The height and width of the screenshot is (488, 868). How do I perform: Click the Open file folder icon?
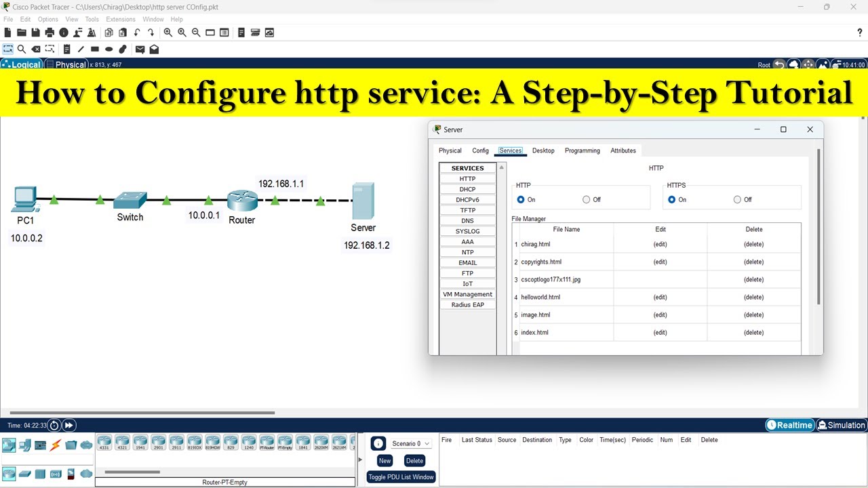click(x=22, y=33)
